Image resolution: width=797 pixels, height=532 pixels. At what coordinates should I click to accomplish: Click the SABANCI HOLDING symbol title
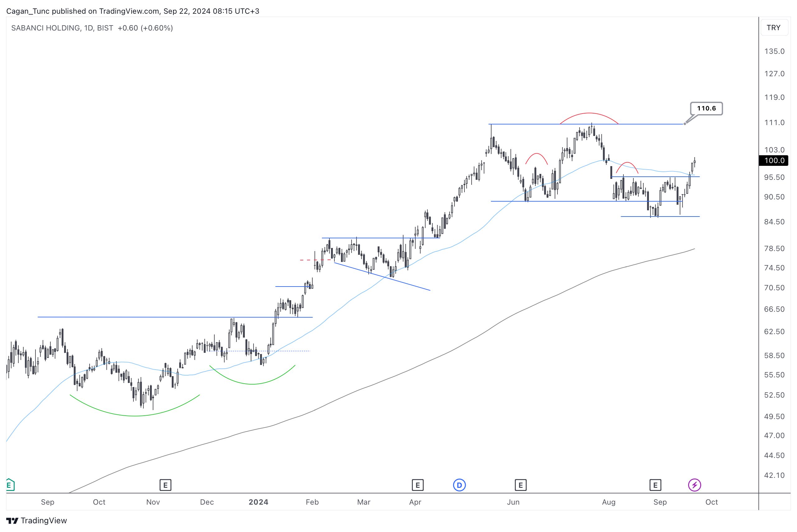46,28
